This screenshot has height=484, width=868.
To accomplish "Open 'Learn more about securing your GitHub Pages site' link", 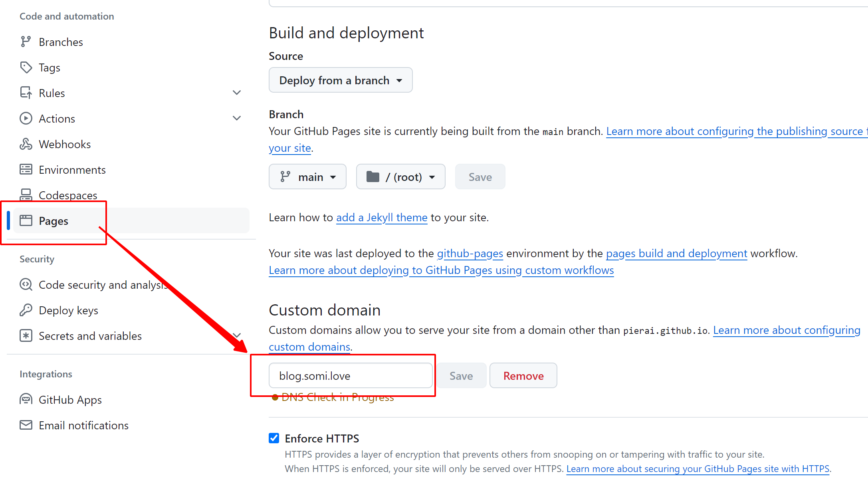I will pos(698,468).
